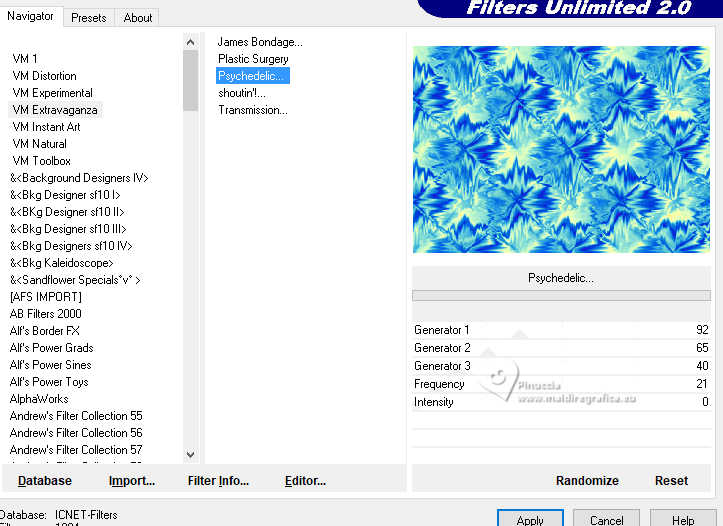Open the About tab
The image size is (723, 526).
point(137,18)
